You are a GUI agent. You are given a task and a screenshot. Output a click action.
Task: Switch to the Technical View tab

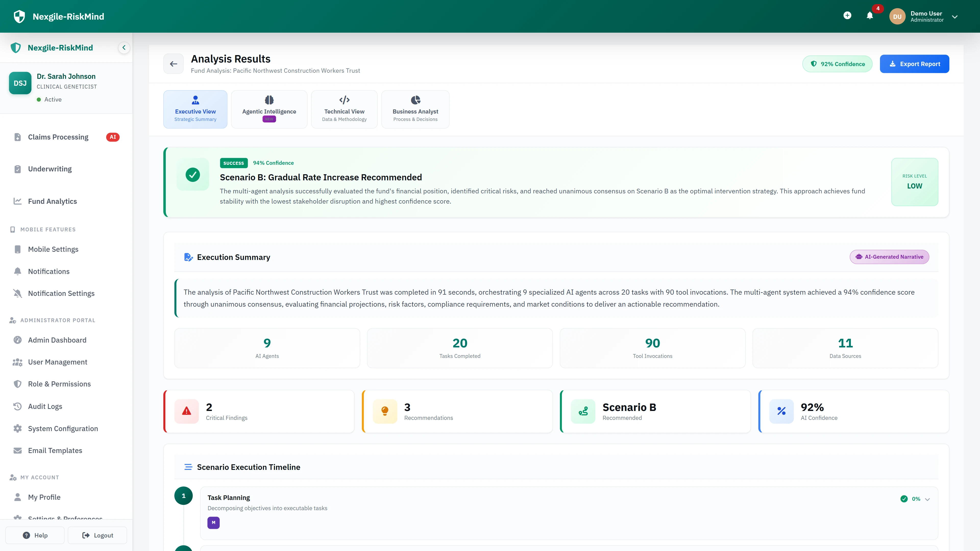click(344, 109)
